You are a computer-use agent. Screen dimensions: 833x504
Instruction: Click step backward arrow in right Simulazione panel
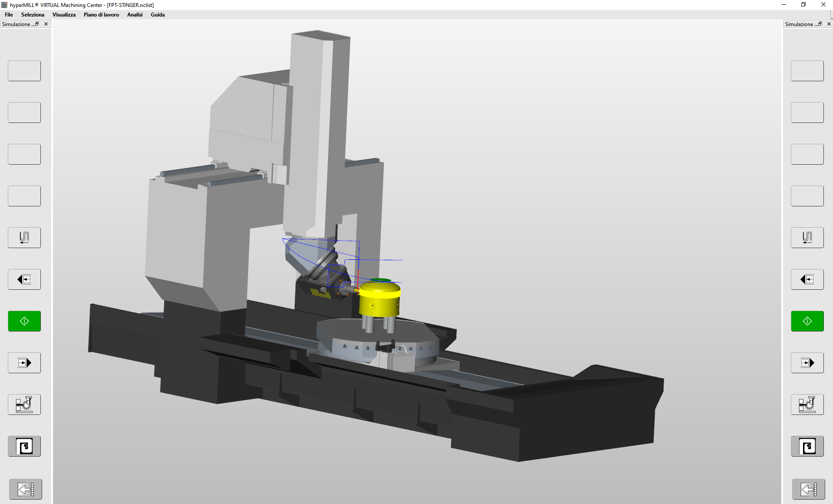[807, 279]
